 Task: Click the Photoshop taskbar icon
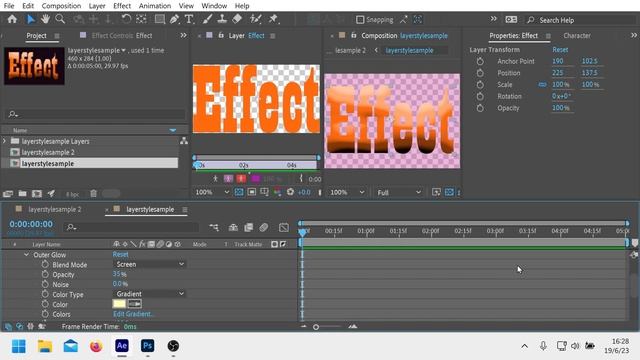147,346
